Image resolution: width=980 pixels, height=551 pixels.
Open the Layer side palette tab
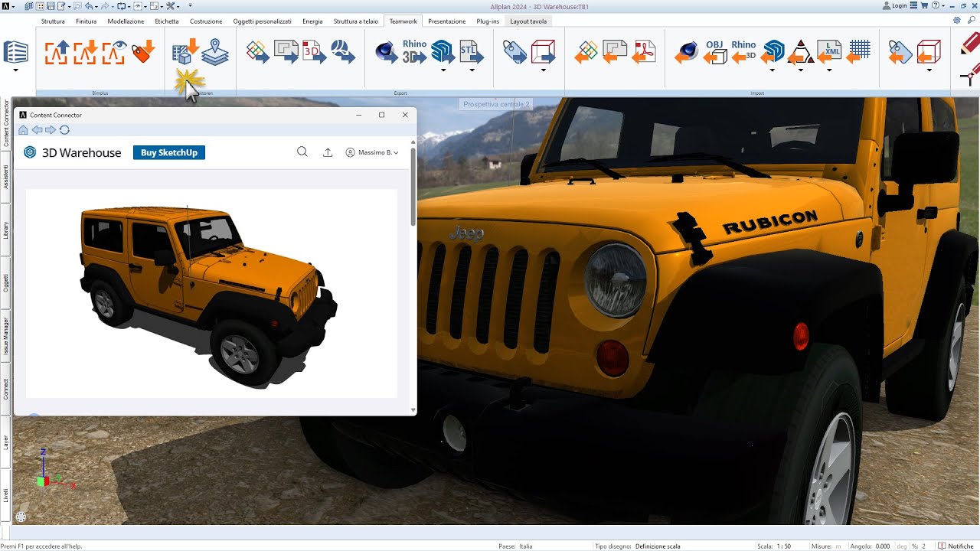[x=6, y=442]
